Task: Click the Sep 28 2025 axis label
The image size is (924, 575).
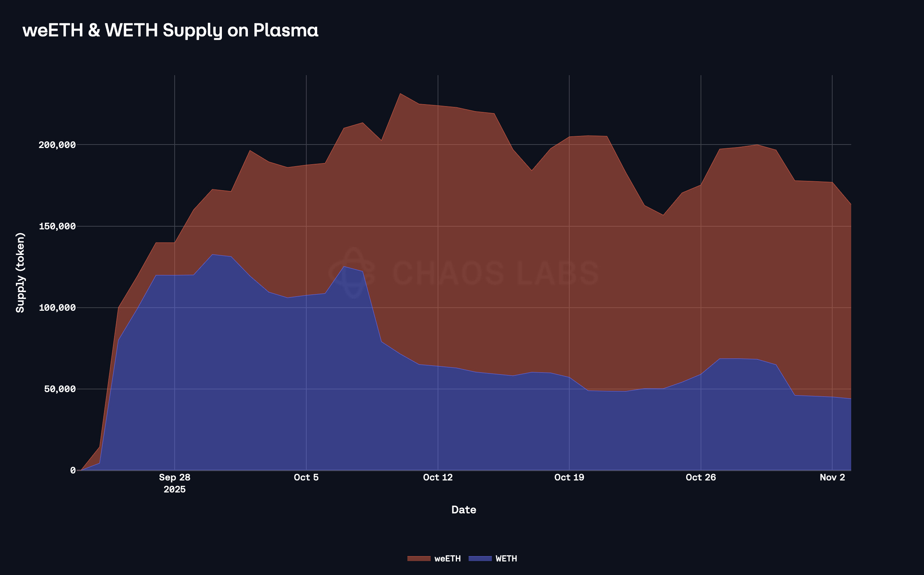Action: pos(175,482)
